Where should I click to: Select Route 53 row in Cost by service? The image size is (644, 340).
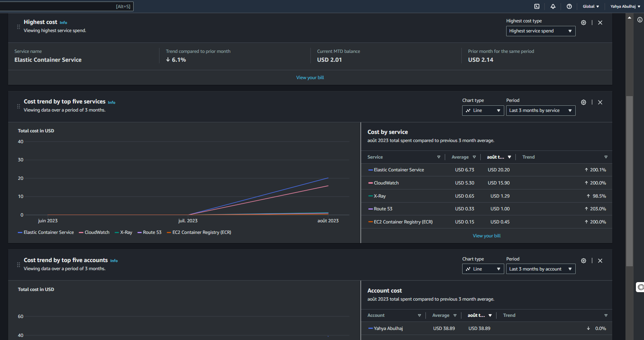383,209
